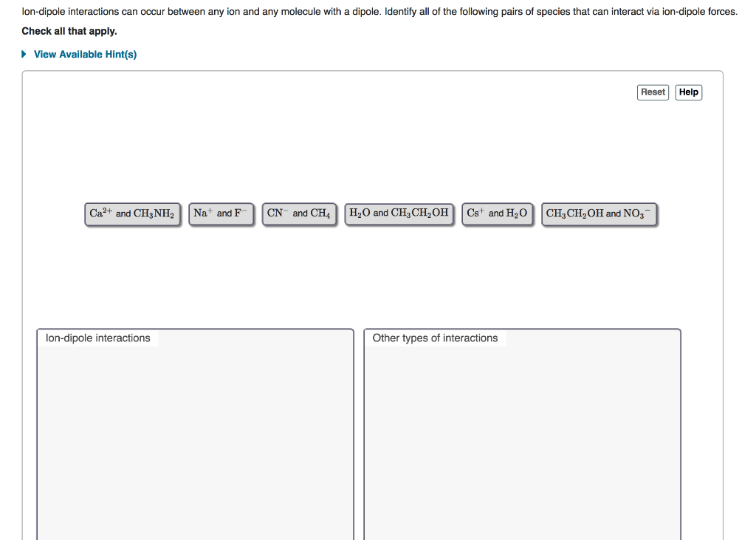
Task: Select the CN− and CH4 tile
Action: click(299, 213)
